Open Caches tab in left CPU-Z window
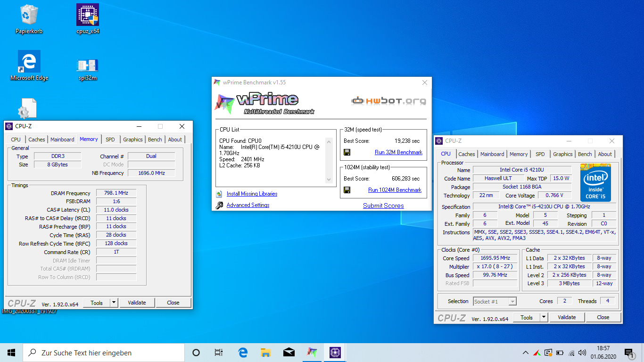The image size is (644, 362). tap(37, 140)
